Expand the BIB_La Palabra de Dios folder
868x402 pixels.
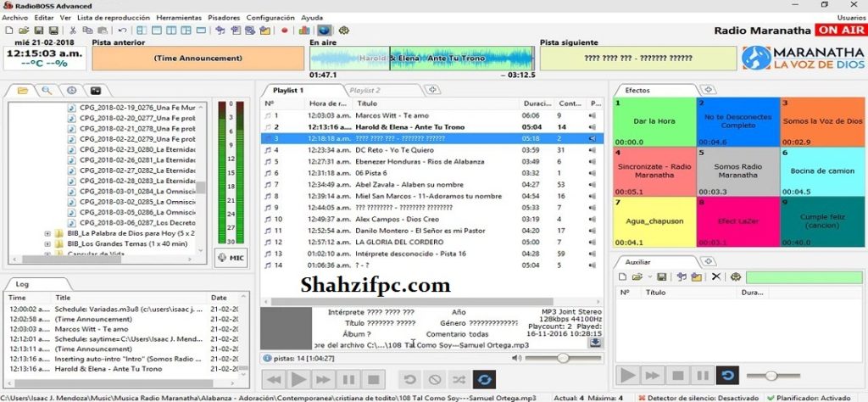[48, 233]
